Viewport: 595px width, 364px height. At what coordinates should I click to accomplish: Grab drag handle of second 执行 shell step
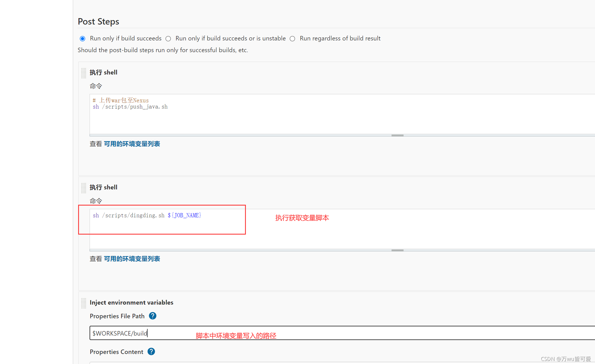coord(83,188)
